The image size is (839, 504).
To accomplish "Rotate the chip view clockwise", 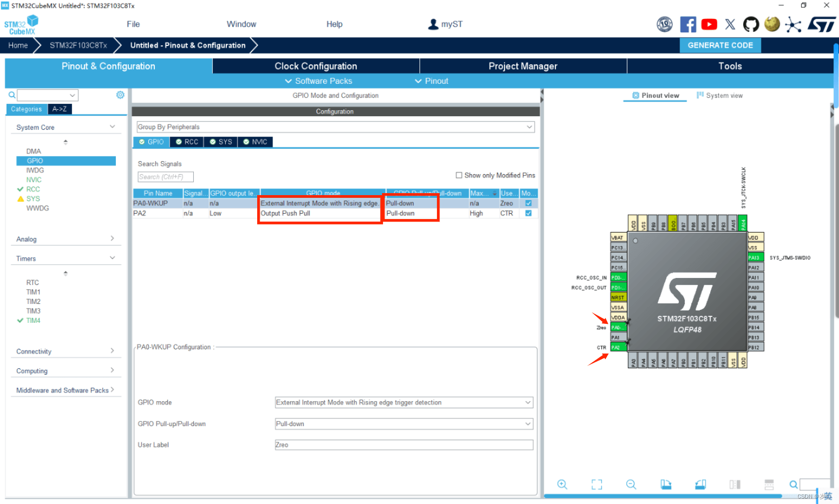I will pos(666,484).
